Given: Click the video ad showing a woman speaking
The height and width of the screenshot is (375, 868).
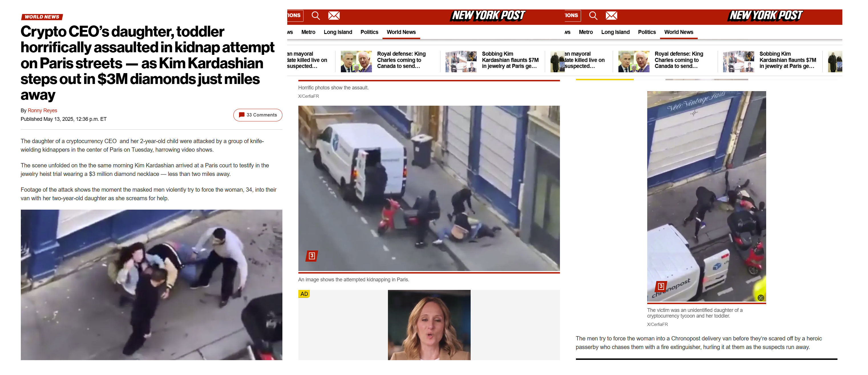Looking at the screenshot, I should (x=429, y=325).
